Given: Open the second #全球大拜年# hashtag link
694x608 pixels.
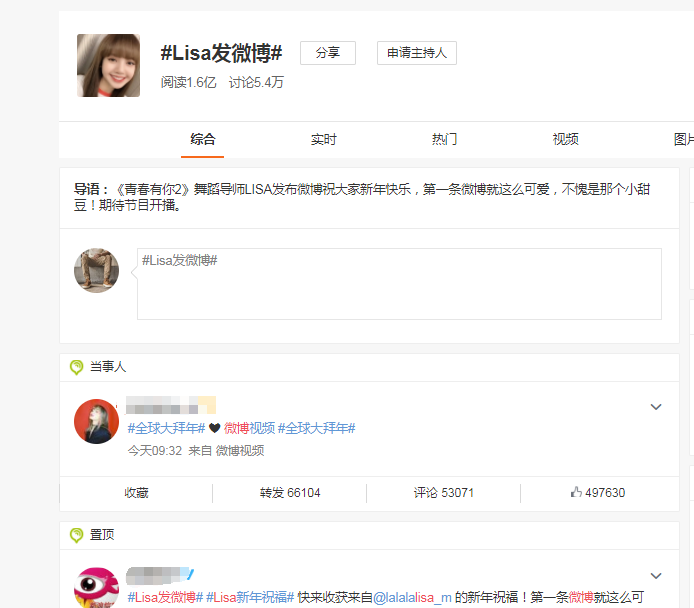Looking at the screenshot, I should pyautogui.click(x=316, y=428).
